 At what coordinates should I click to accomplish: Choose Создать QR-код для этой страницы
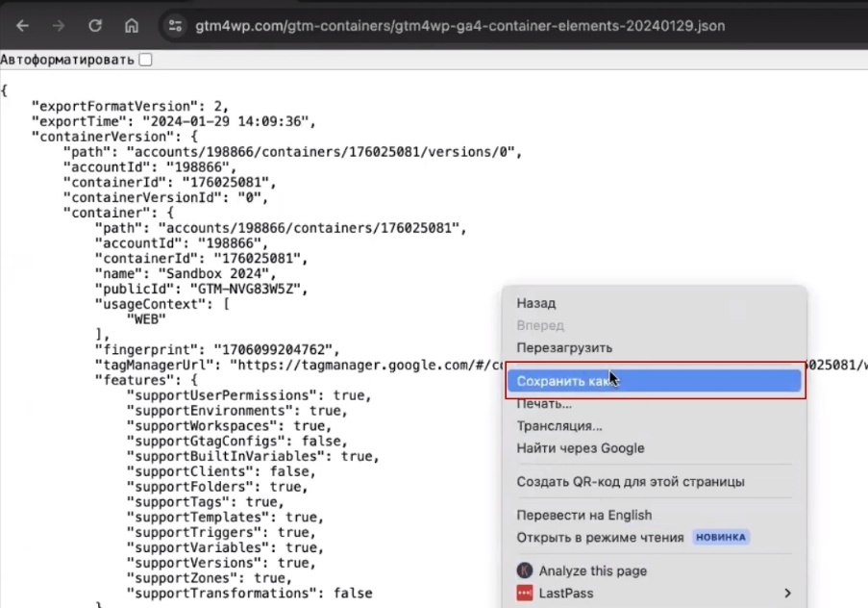click(x=631, y=482)
